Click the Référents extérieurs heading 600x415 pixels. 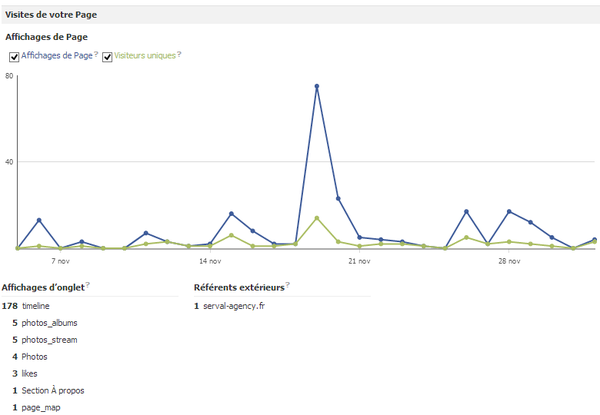(x=239, y=288)
